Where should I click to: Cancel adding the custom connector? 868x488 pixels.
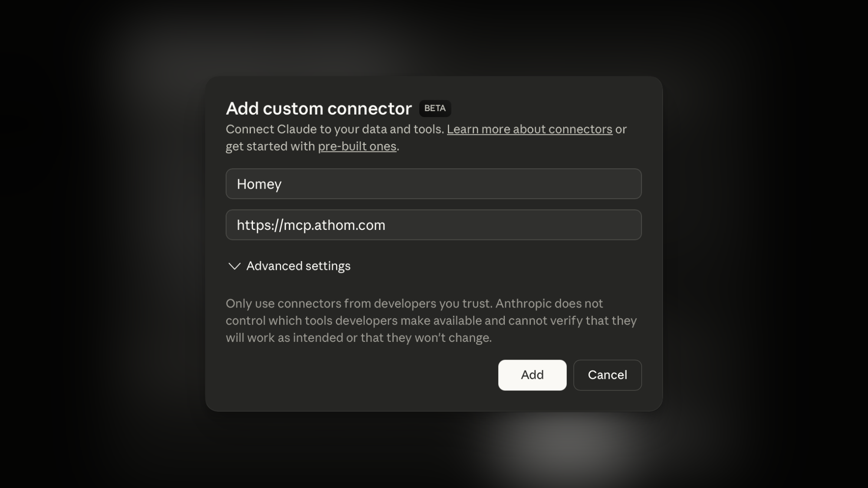[607, 375]
